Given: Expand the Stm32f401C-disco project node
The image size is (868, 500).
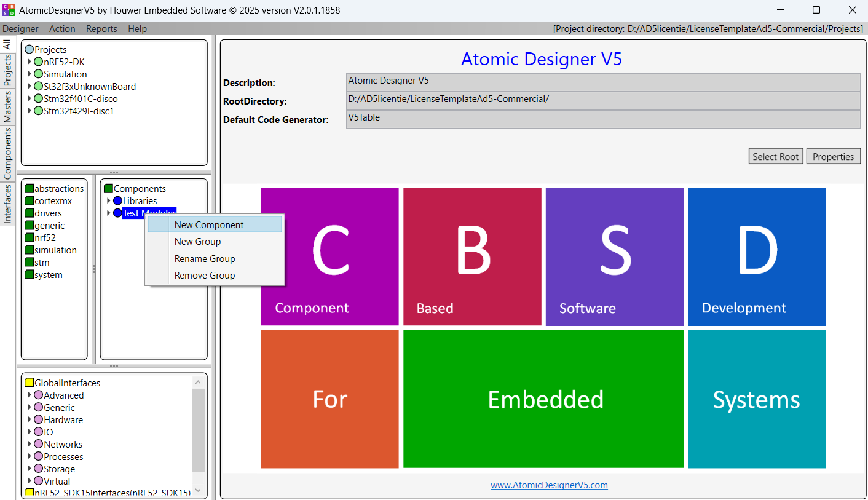Looking at the screenshot, I should point(30,99).
